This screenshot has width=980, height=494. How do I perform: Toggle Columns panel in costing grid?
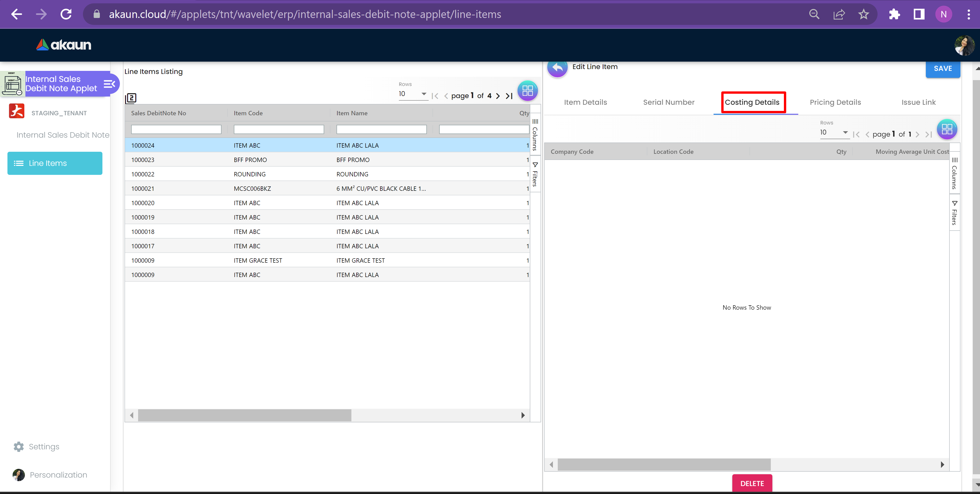(x=954, y=173)
